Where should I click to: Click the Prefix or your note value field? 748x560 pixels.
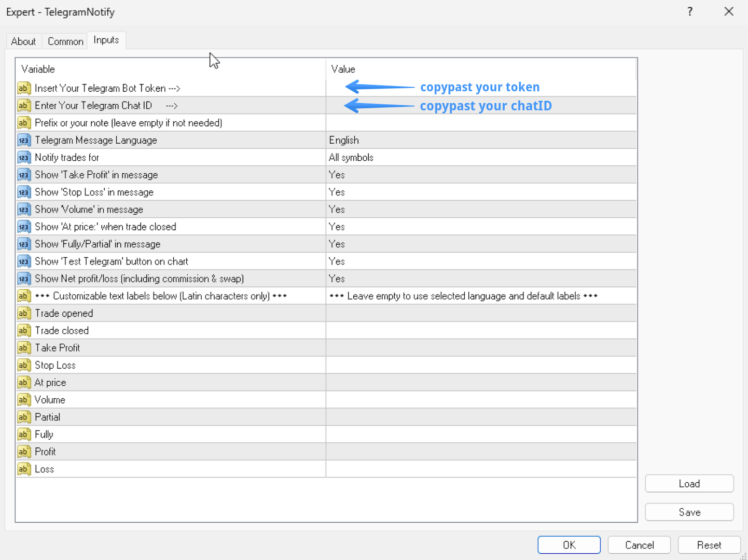pos(480,123)
